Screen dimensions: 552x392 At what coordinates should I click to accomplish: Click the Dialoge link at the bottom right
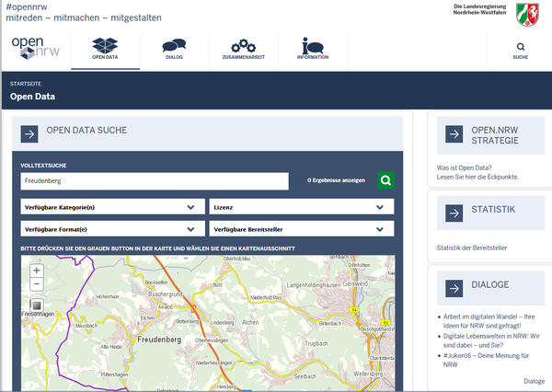(x=534, y=381)
